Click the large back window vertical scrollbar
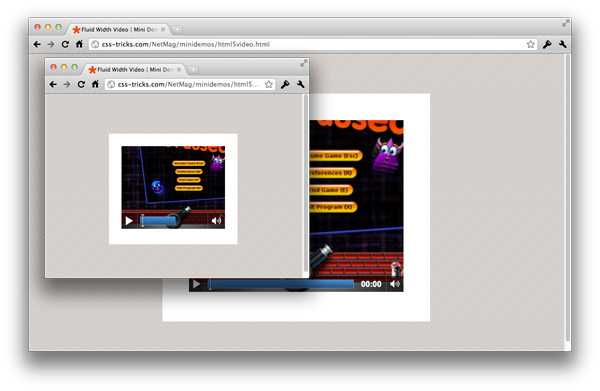 pyautogui.click(x=568, y=197)
